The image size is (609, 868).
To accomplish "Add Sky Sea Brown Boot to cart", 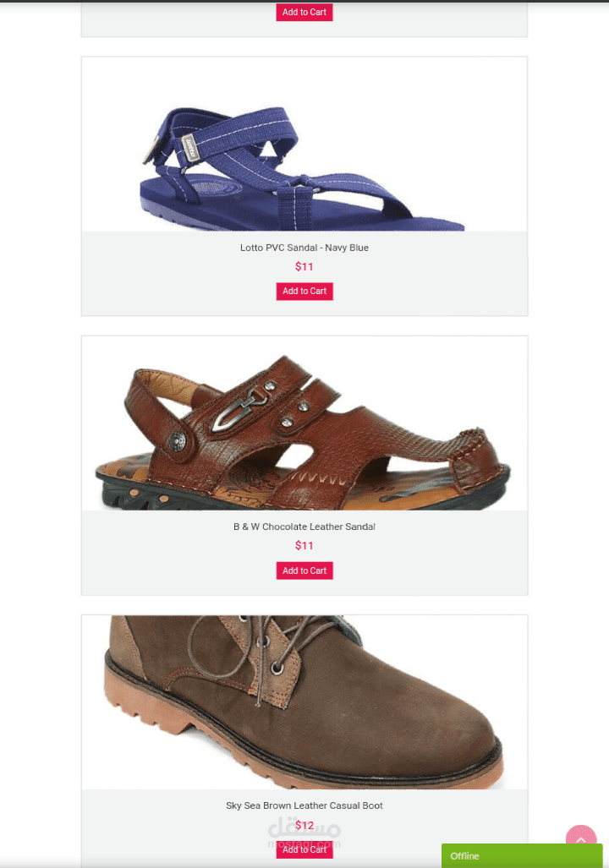I will click(x=304, y=849).
